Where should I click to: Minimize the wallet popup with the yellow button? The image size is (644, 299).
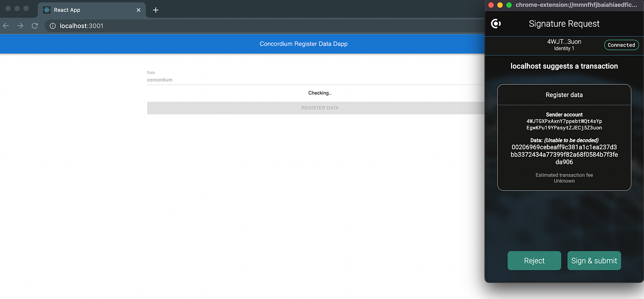point(500,5)
